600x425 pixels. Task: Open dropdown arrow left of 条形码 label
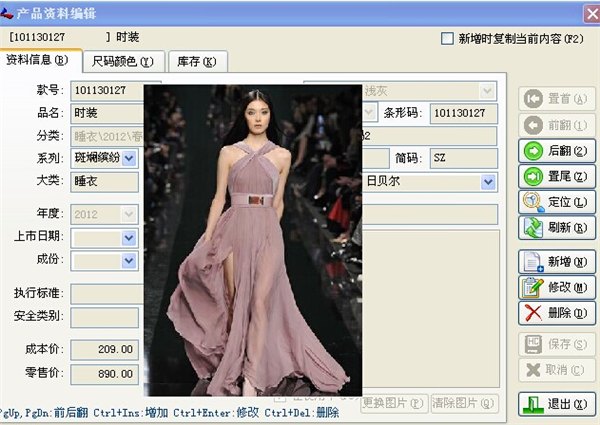[x=369, y=112]
